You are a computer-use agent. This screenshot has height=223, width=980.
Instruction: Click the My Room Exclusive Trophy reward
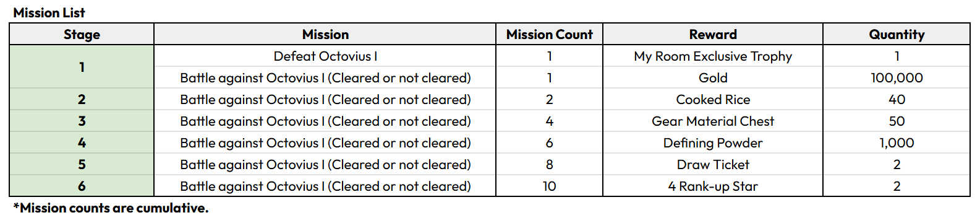[x=713, y=56]
